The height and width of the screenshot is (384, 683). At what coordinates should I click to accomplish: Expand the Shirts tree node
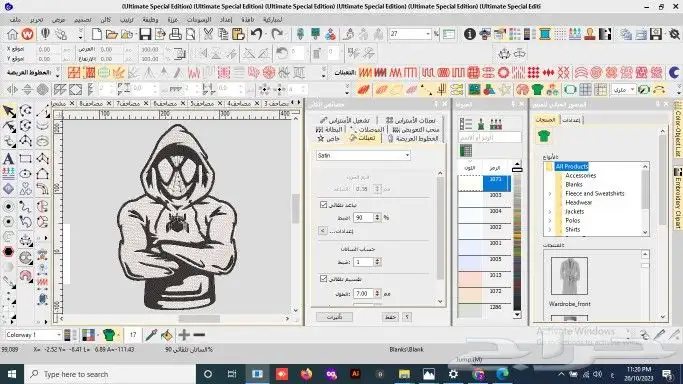(x=550, y=229)
